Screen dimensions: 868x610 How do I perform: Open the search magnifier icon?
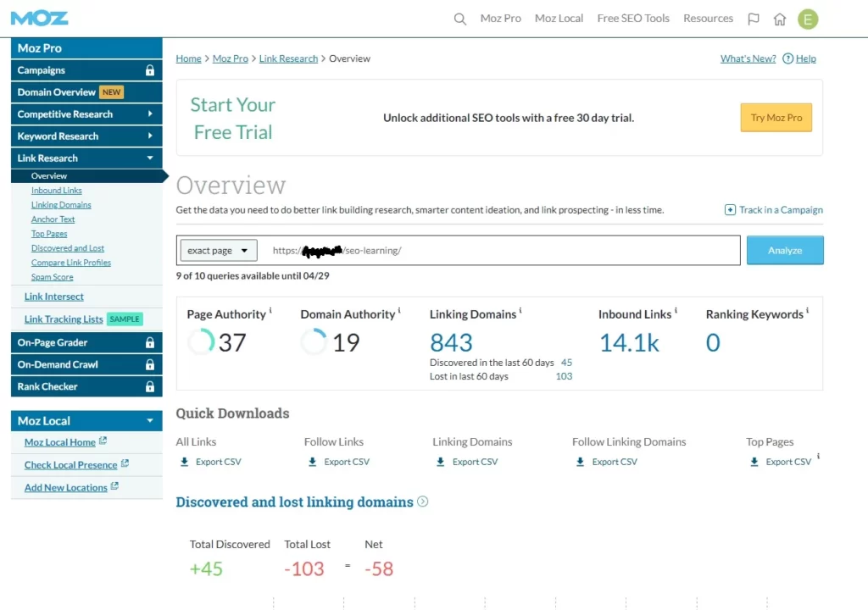click(459, 19)
